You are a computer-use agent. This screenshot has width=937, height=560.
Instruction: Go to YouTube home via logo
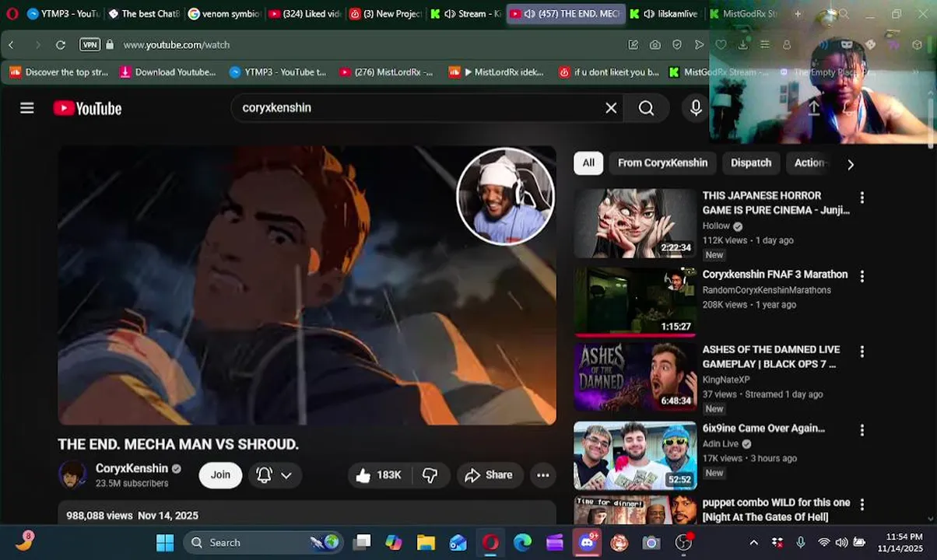pos(87,108)
